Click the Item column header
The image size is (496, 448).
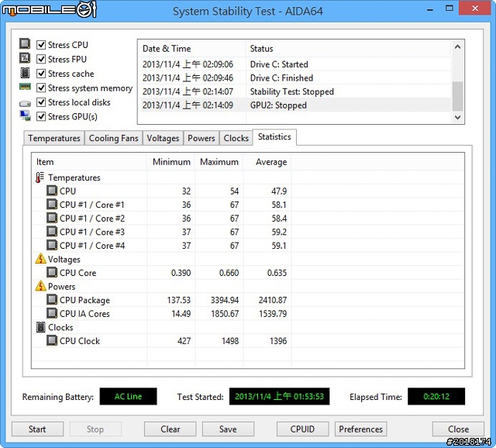90,162
